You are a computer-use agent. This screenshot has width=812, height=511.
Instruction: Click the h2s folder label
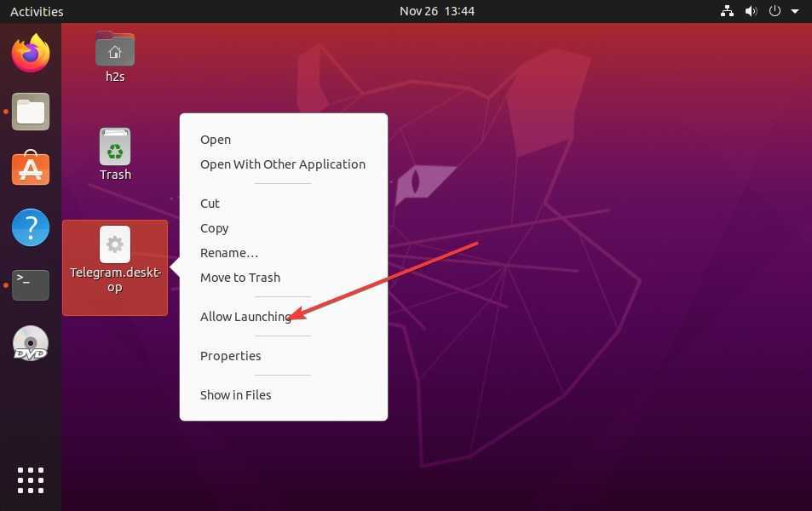[115, 77]
